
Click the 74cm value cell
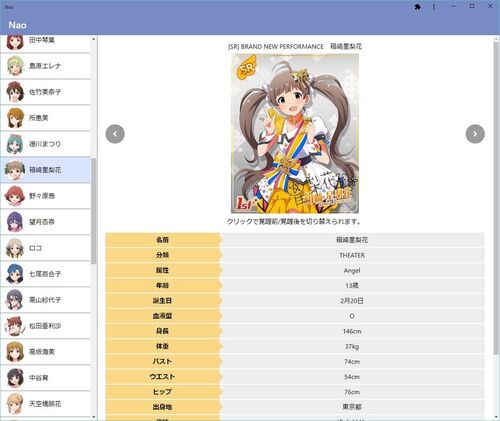coord(352,361)
